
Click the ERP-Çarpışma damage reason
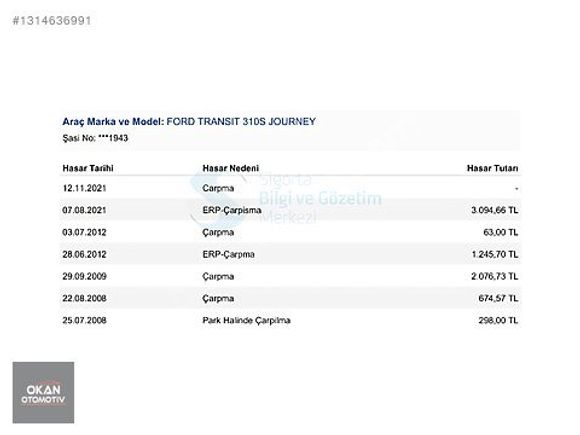232,210
